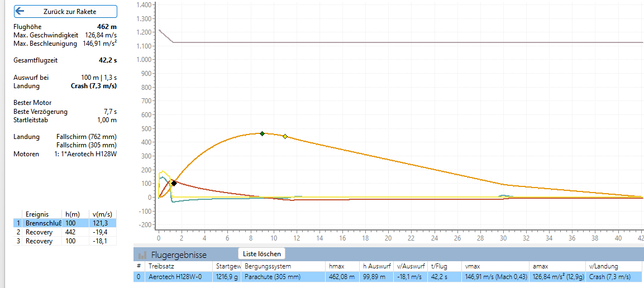This screenshot has width=644, height=288.
Task: Click the hmax column header
Action: [337, 266]
